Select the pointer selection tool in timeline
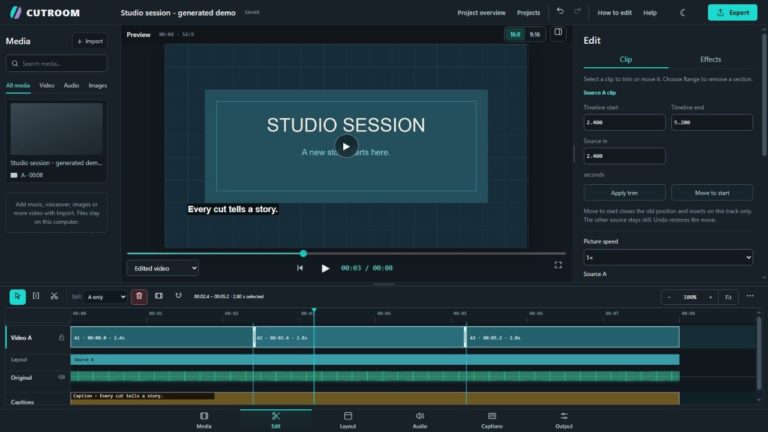 [x=18, y=296]
